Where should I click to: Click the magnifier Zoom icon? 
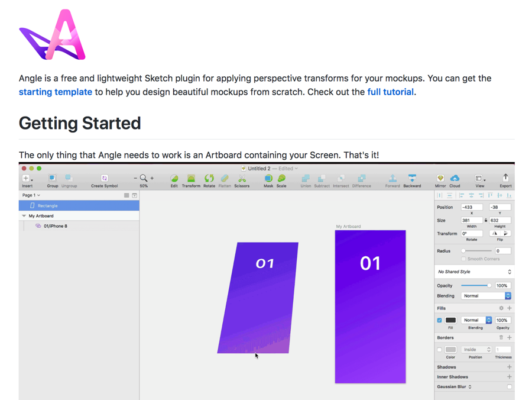(144, 178)
